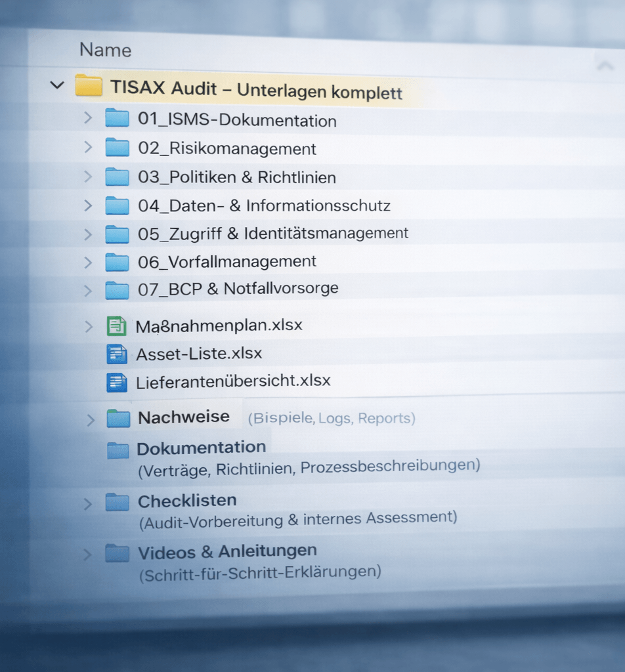This screenshot has width=625, height=672.
Task: Select the '02_Risikomanagement' name
Action: (226, 148)
